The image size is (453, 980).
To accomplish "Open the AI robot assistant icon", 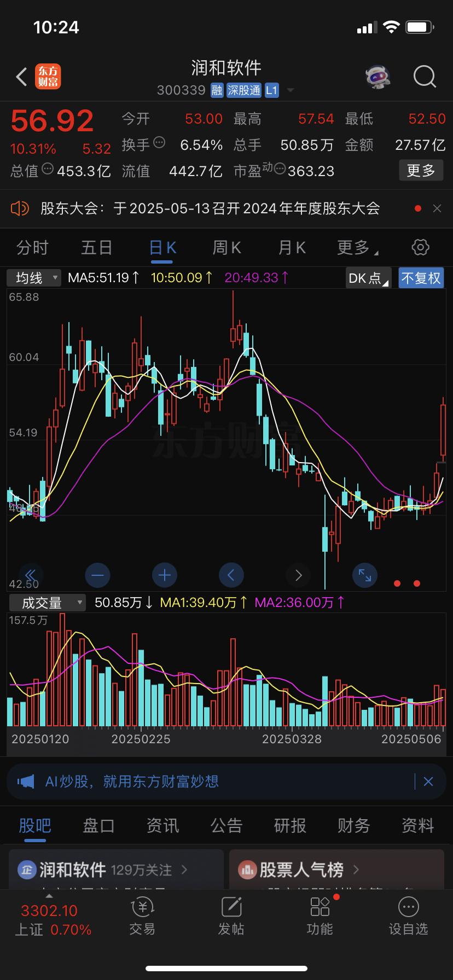I will coord(378,77).
